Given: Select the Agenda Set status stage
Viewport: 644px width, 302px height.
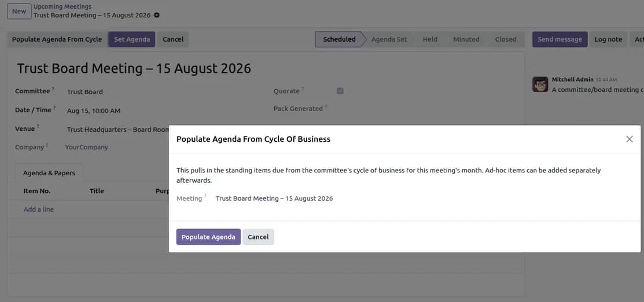Looking at the screenshot, I should [389, 39].
